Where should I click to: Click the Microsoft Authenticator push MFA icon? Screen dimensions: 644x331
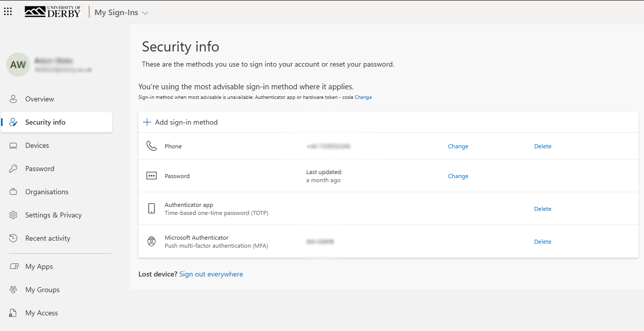151,241
